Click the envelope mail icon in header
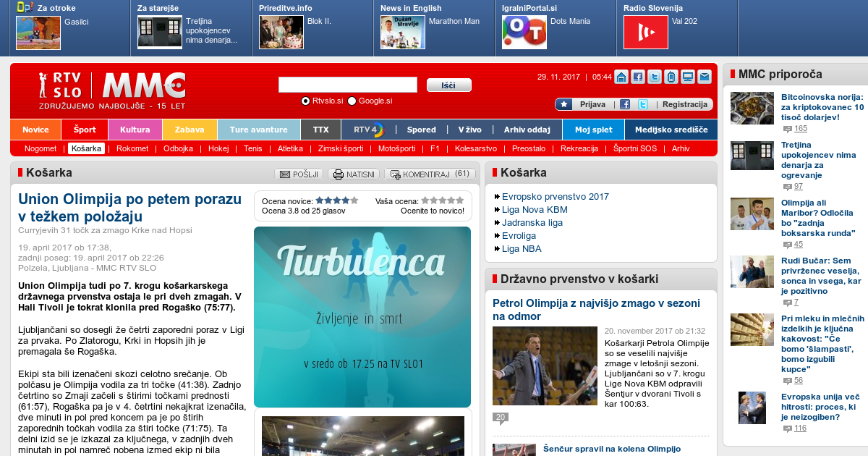 click(x=704, y=77)
